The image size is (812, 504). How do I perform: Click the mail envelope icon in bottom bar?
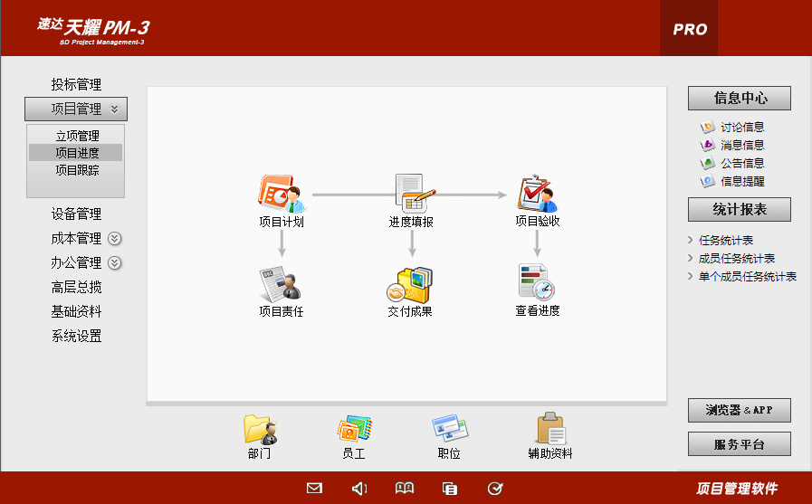pyautogui.click(x=314, y=489)
